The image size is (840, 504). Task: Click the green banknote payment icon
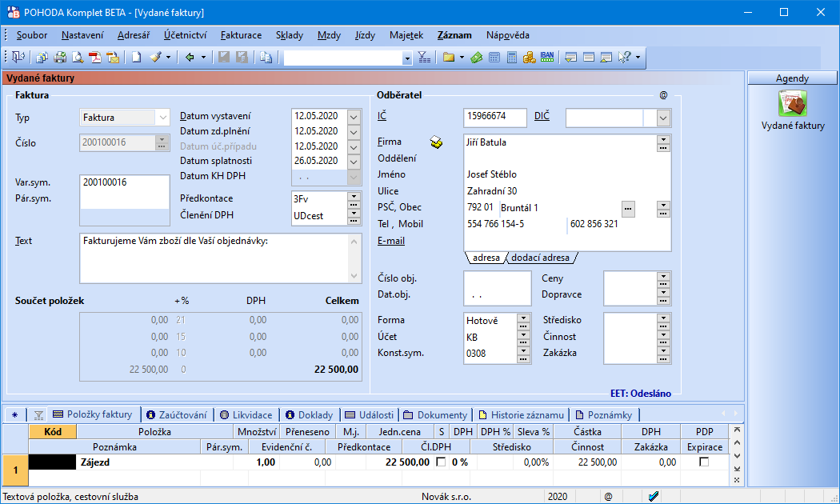click(476, 57)
